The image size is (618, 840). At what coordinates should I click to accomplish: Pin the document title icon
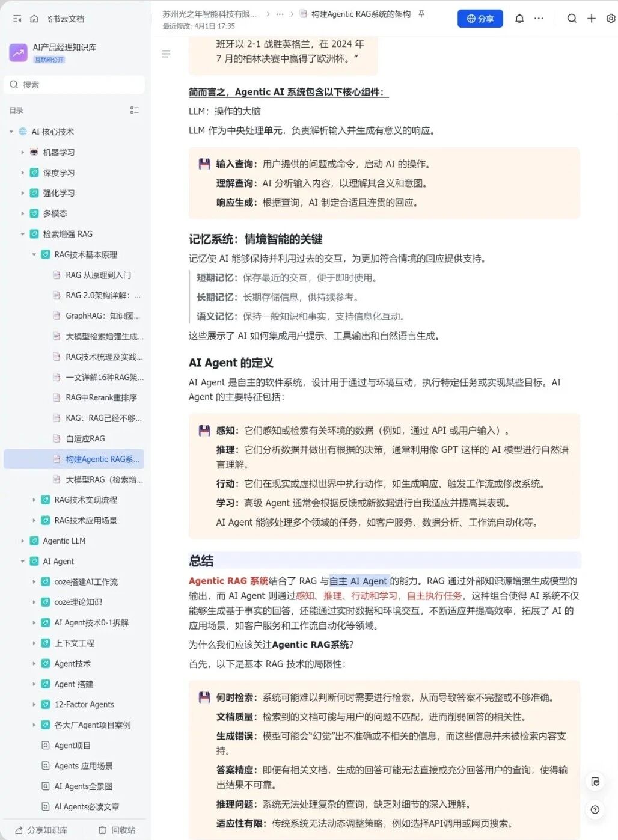421,14
